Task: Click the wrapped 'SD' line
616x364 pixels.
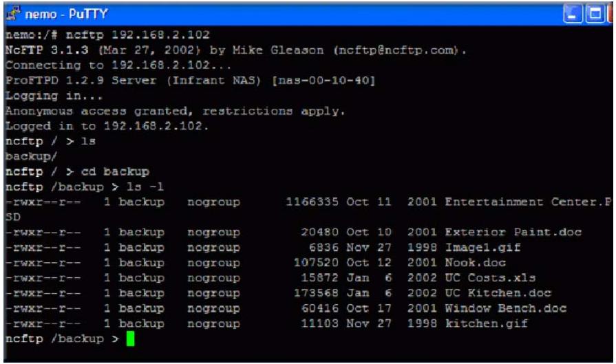Action: (12, 217)
